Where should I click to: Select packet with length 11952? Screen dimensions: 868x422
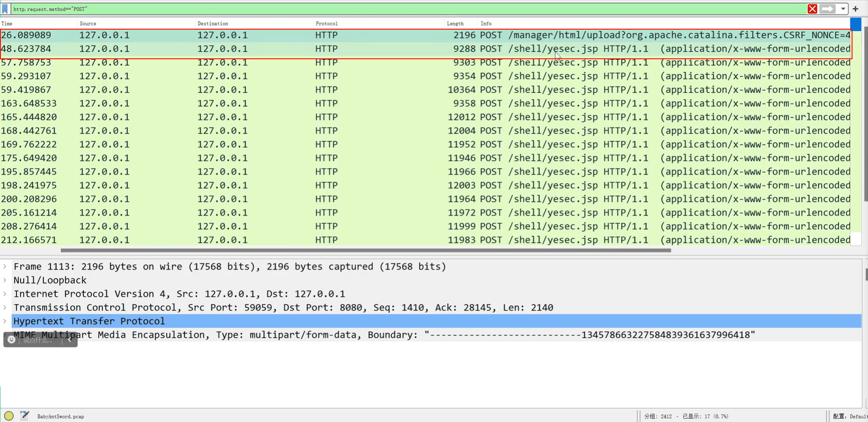(x=425, y=144)
